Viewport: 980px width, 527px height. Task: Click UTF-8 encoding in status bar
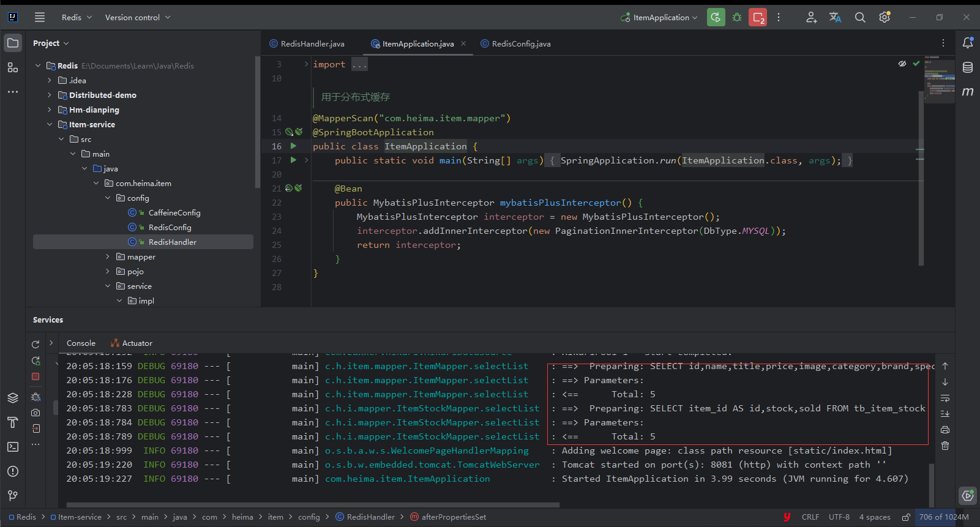point(839,517)
